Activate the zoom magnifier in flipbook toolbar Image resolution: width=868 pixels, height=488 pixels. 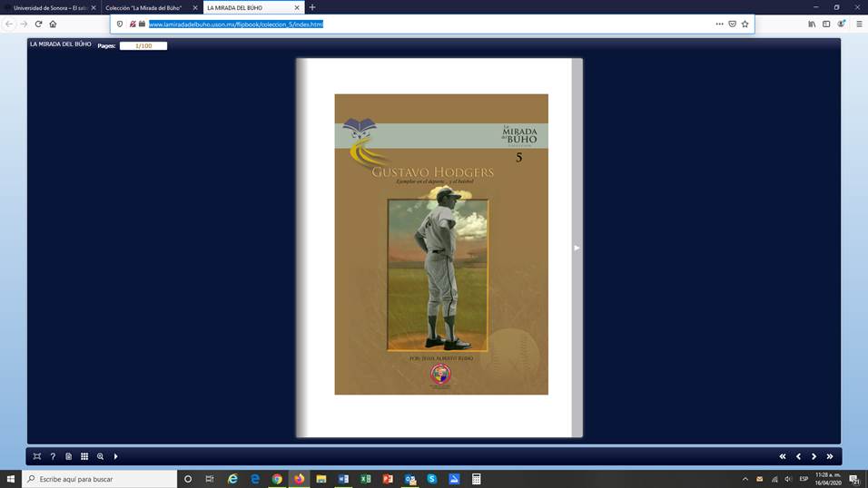(x=100, y=456)
